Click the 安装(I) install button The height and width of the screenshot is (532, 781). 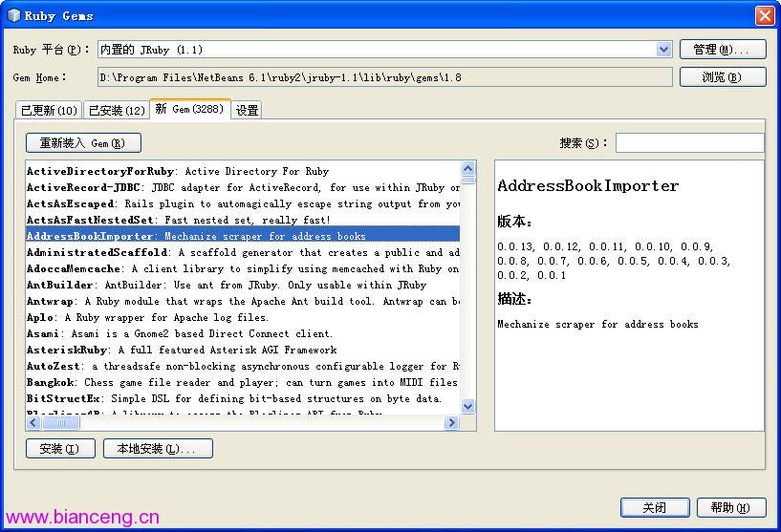(60, 448)
